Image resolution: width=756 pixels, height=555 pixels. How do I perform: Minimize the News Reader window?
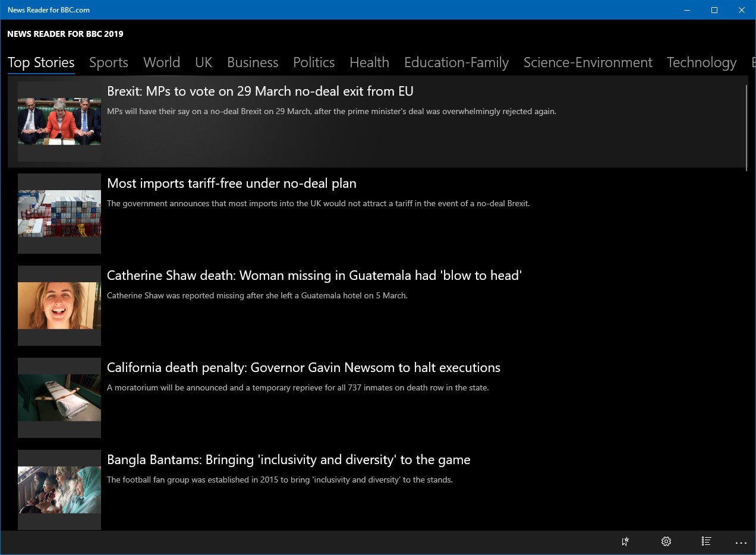click(687, 10)
